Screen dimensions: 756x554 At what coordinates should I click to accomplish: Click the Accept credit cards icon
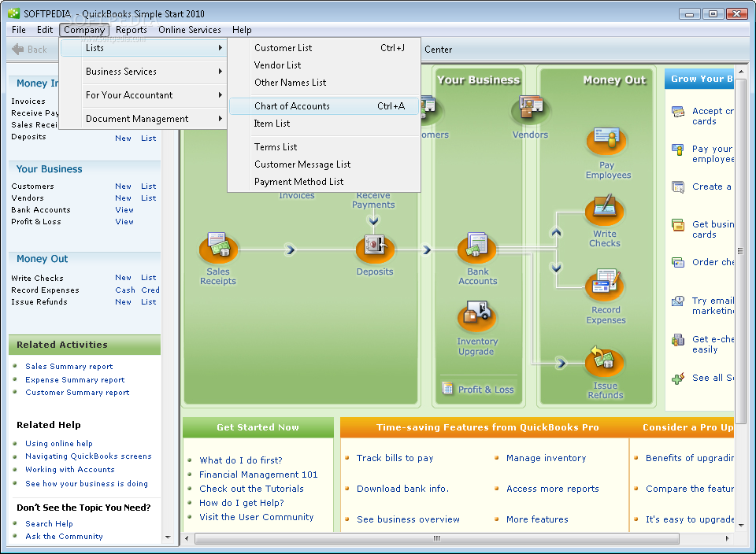pyautogui.click(x=678, y=113)
